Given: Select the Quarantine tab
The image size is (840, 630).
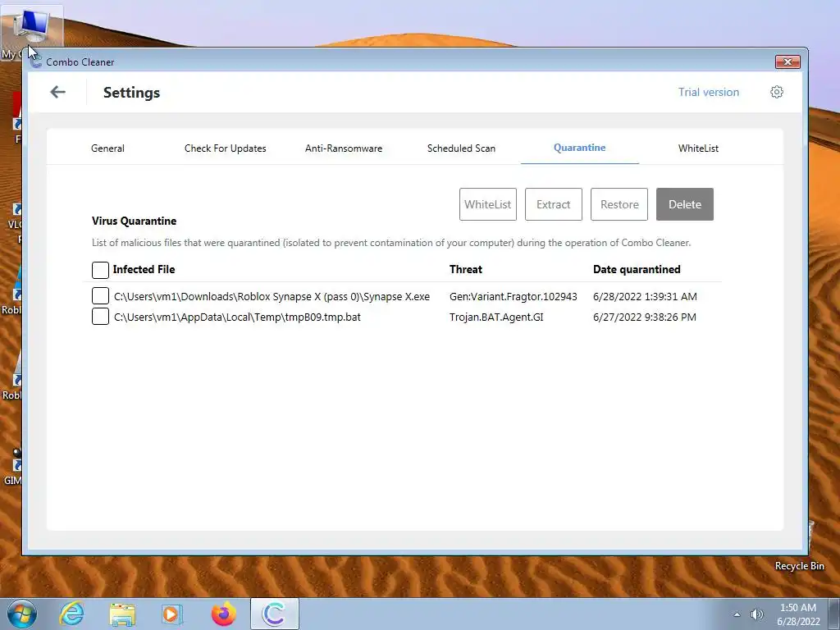Looking at the screenshot, I should 580,148.
